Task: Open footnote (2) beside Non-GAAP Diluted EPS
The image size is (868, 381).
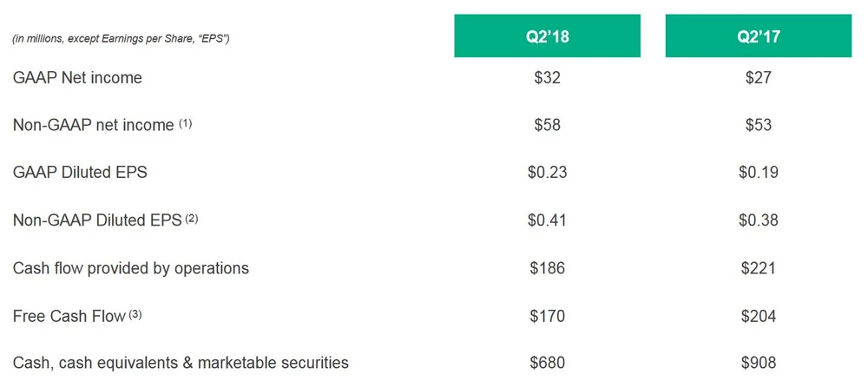Action: [x=192, y=219]
